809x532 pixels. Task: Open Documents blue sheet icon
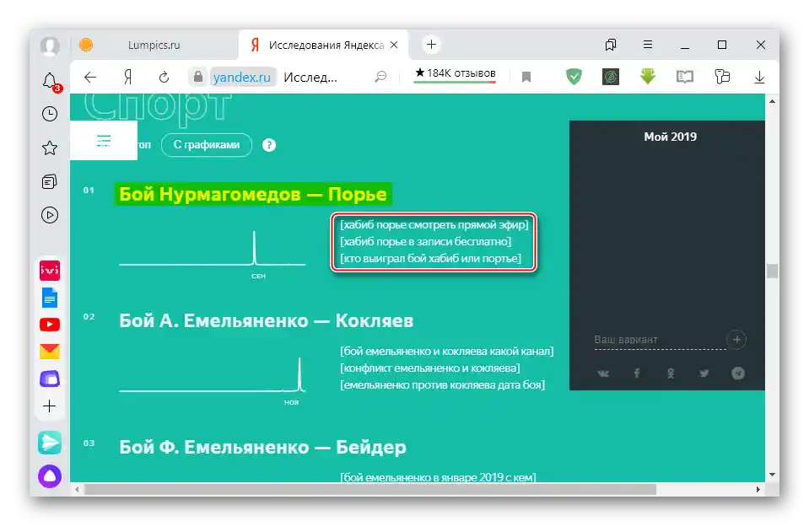click(50, 298)
